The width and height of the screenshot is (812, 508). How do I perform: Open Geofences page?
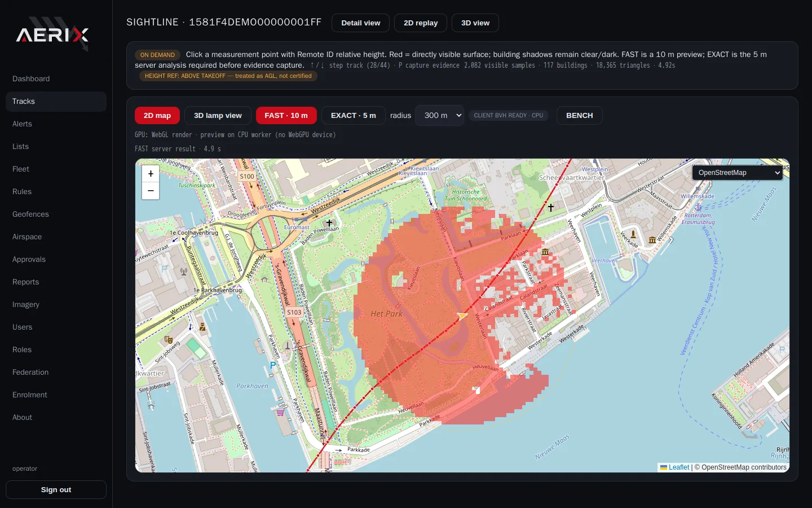[56, 214]
